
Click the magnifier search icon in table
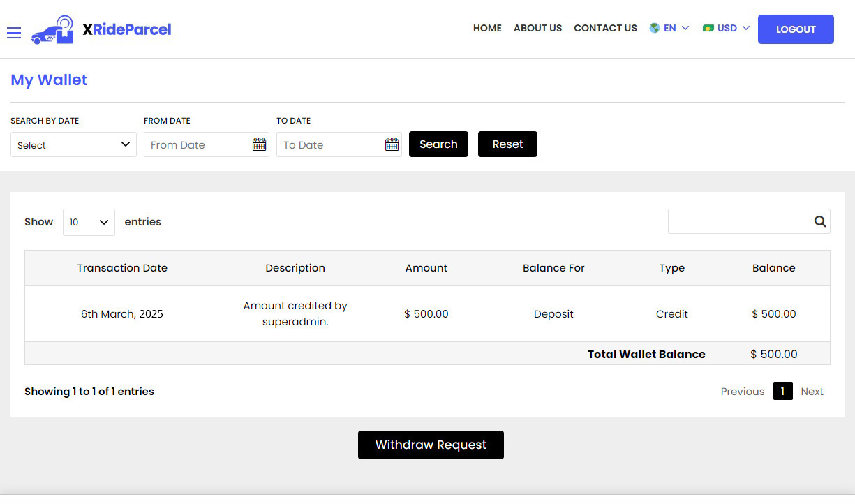pyautogui.click(x=819, y=222)
